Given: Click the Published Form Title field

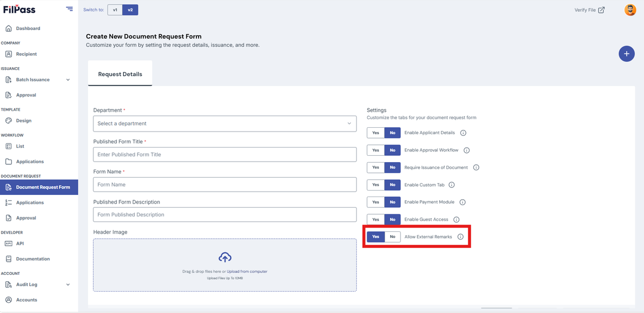Looking at the screenshot, I should point(225,155).
